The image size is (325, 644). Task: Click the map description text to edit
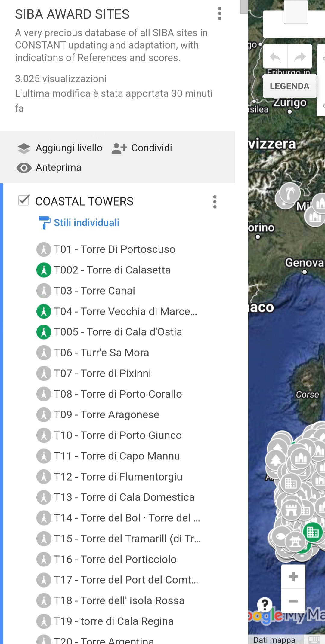coord(111,45)
